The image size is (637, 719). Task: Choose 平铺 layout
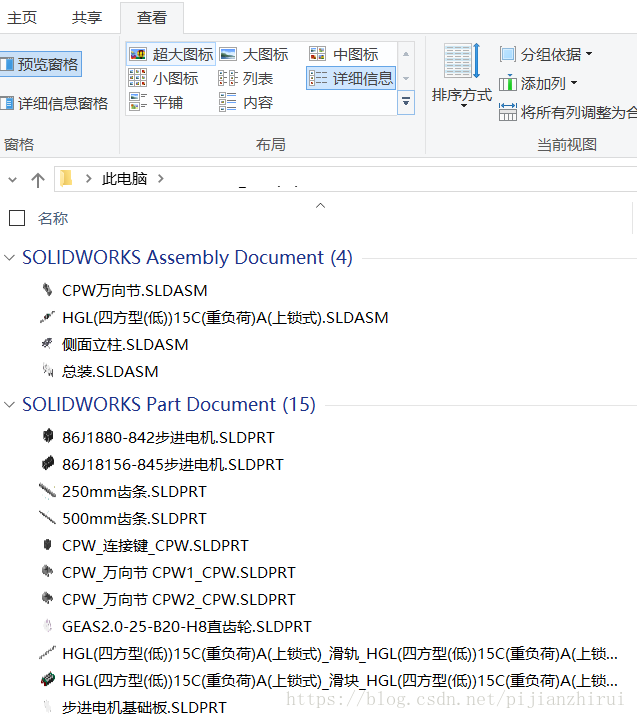tap(156, 102)
